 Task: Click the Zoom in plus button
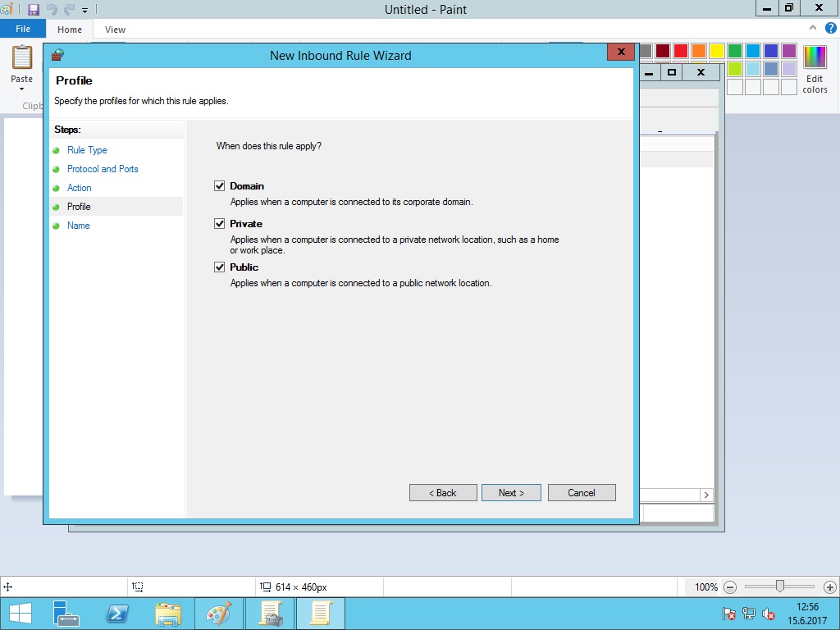pyautogui.click(x=829, y=587)
